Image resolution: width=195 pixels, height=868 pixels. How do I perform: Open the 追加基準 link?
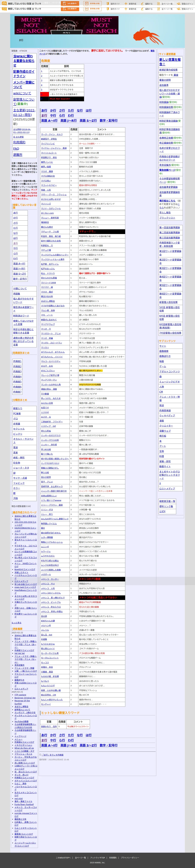coord(164,85)
